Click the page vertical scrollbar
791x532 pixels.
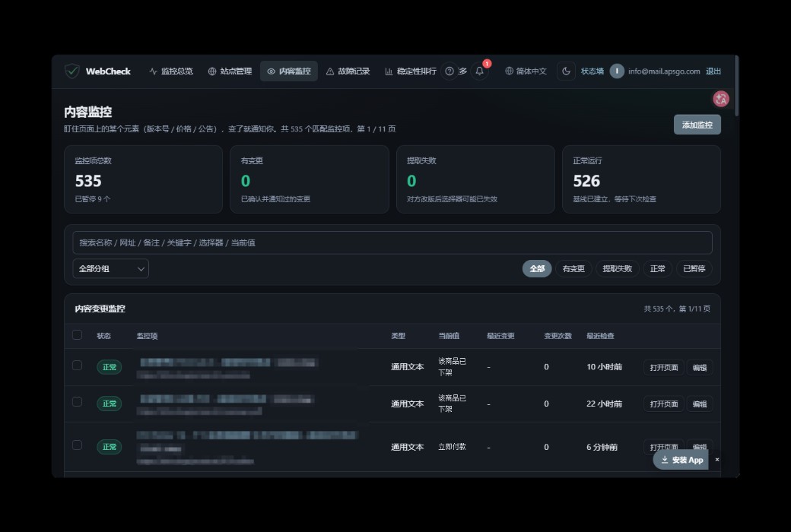[x=736, y=86]
